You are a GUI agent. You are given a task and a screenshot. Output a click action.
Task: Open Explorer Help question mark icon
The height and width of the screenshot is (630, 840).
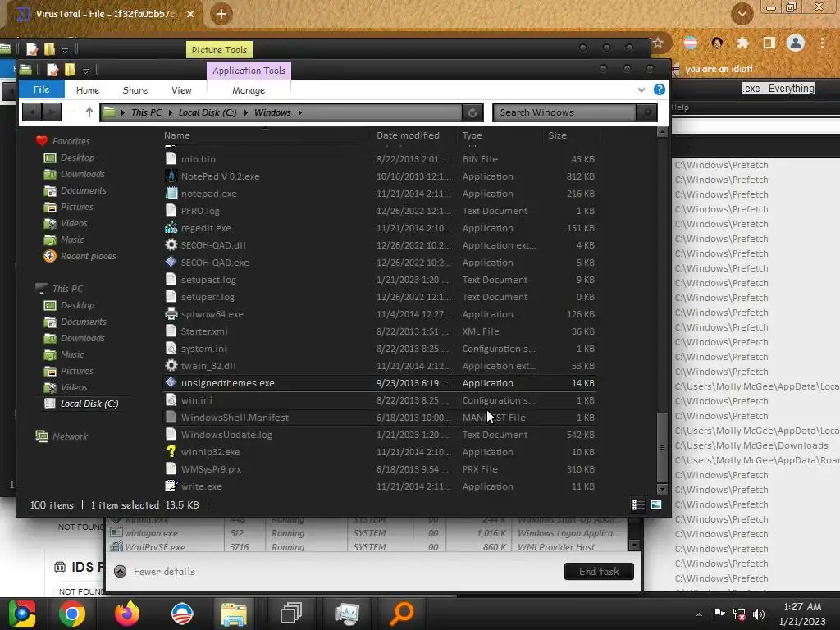point(659,89)
